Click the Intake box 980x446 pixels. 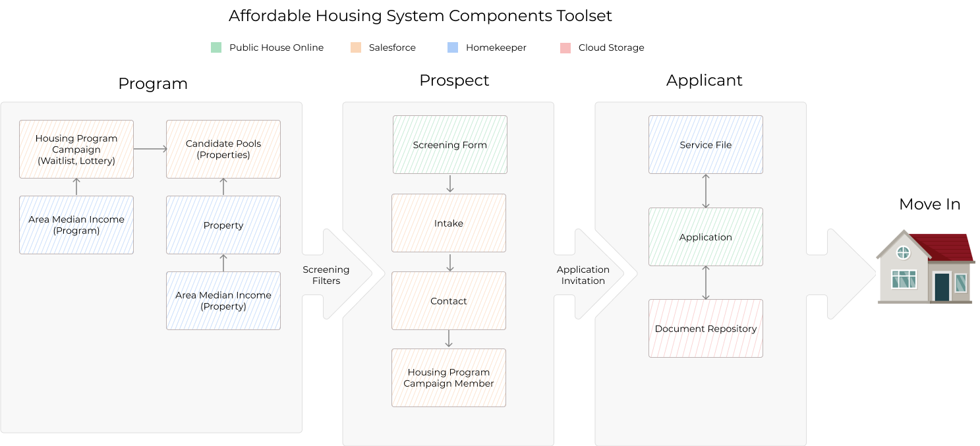click(x=449, y=223)
